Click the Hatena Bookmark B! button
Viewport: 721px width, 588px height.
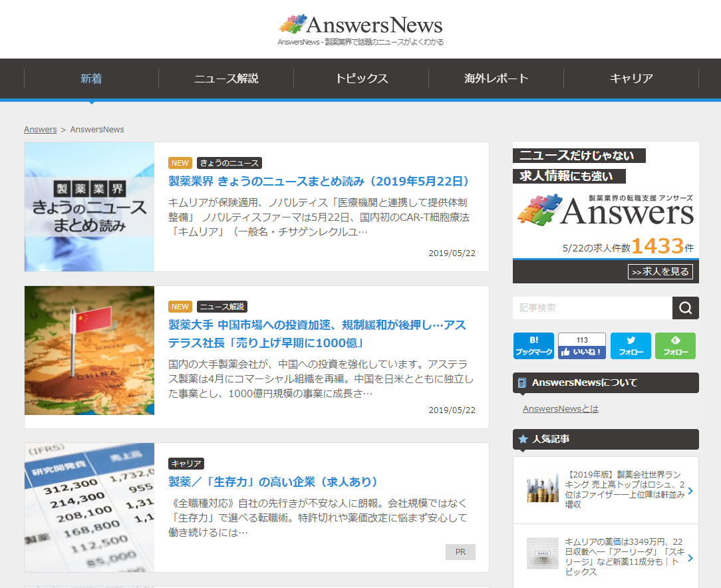coord(533,346)
